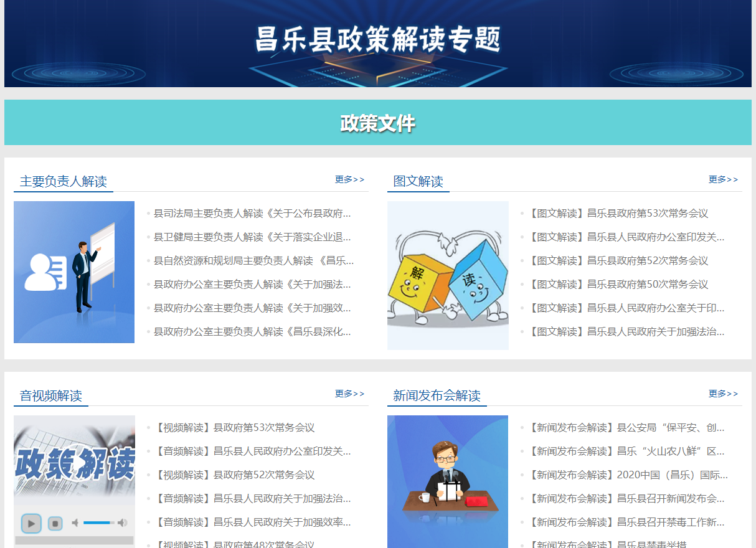Screen dimensions: 756x548
Task: Select the 新闻发布会解读 section heading
Action: pos(437,395)
